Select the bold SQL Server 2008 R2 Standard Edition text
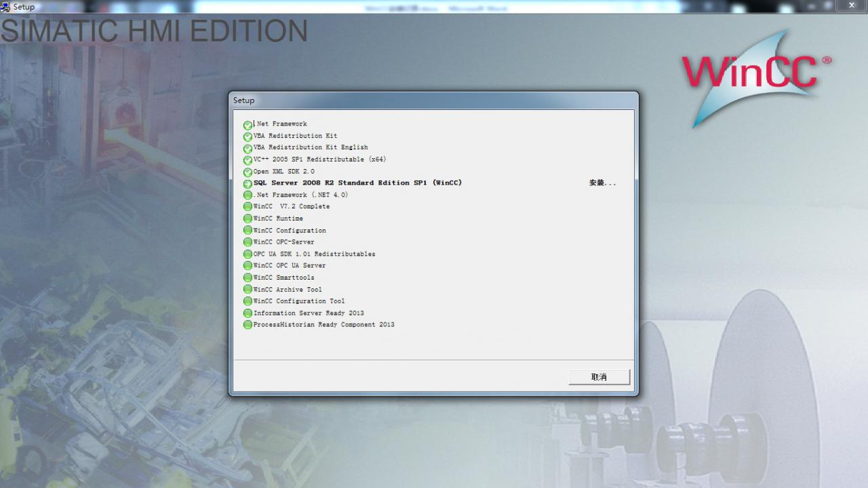This screenshot has width=868, height=488. pyautogui.click(x=358, y=183)
